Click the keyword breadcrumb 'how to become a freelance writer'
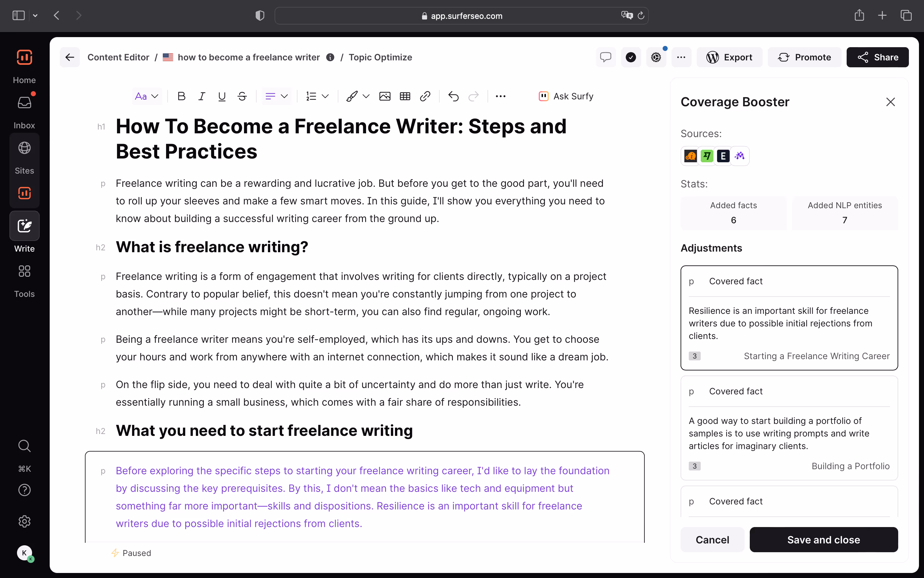This screenshot has height=578, width=924. tap(249, 57)
